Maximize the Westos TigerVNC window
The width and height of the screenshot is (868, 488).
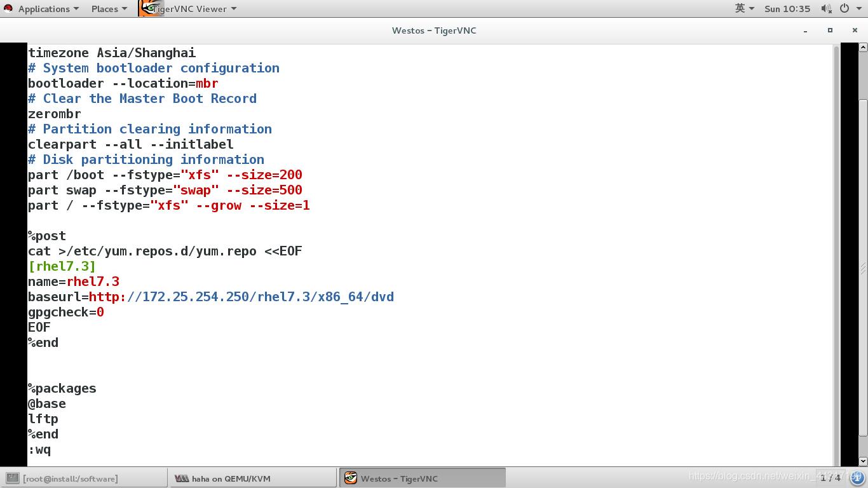click(x=830, y=30)
